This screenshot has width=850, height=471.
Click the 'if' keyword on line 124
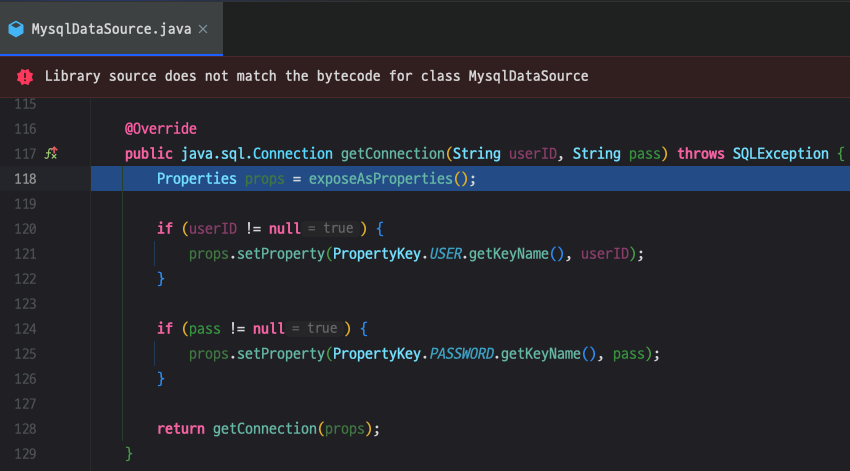(165, 328)
